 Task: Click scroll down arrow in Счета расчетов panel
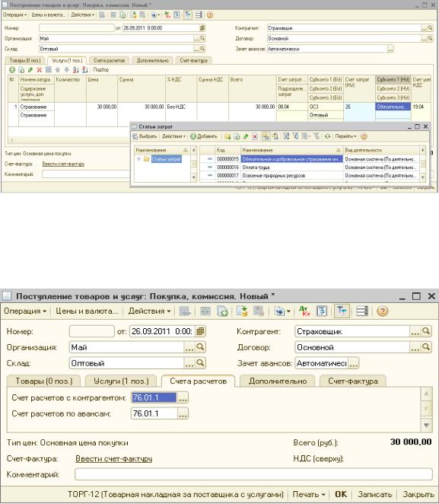pos(426,426)
